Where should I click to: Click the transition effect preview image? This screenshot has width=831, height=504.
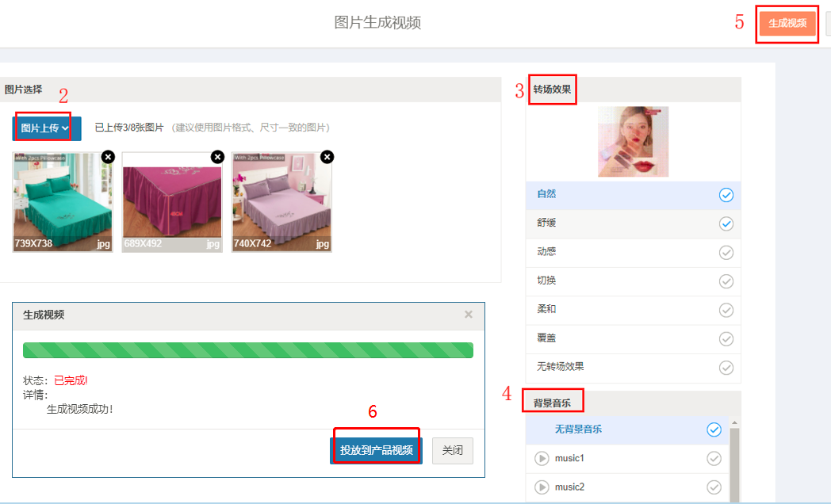[633, 142]
